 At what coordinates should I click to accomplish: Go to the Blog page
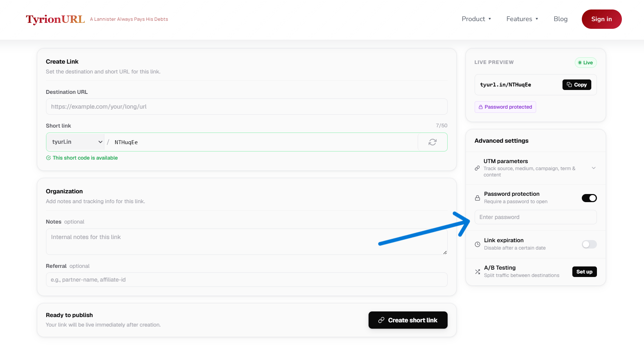click(560, 19)
